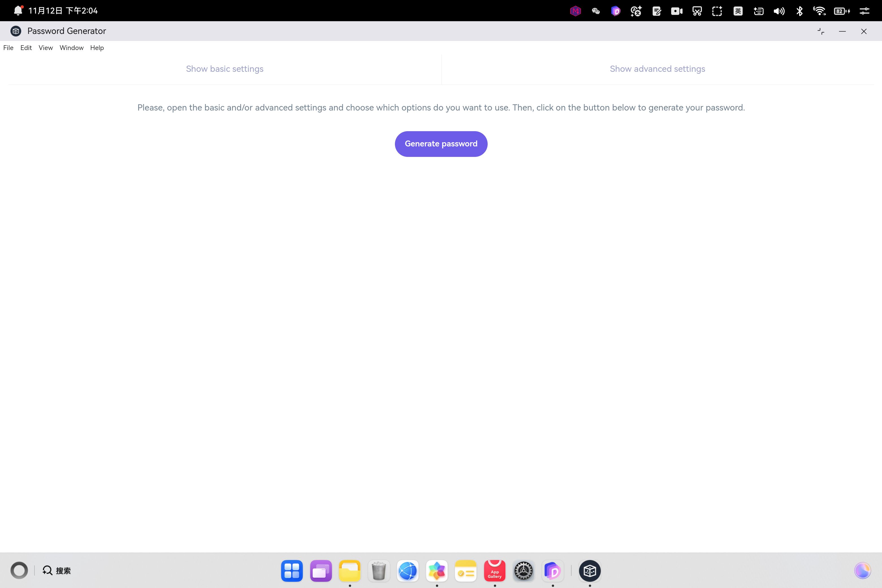Open the Window menu

click(x=71, y=47)
